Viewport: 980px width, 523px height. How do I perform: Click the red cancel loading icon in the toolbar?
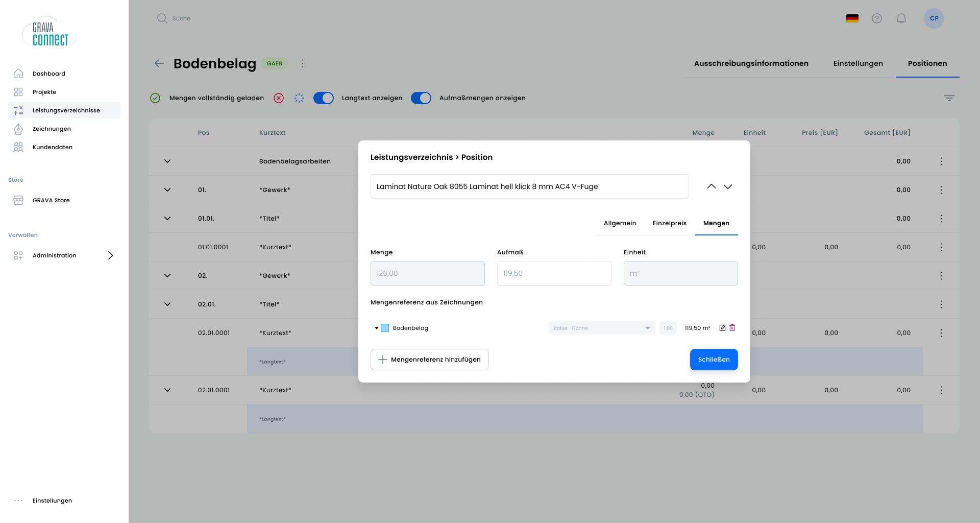[x=279, y=98]
